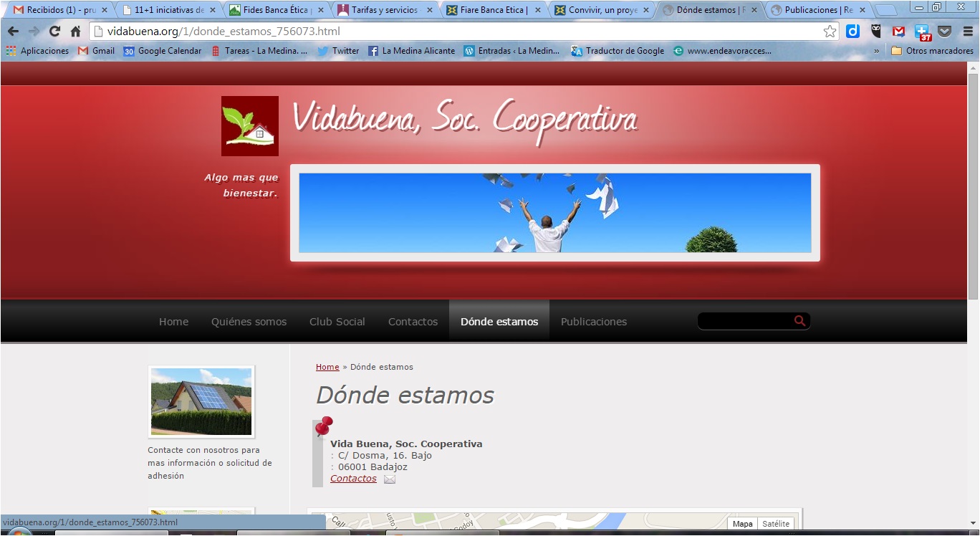Click the red pushpin icon
Image resolution: width=980 pixels, height=536 pixels.
point(324,426)
